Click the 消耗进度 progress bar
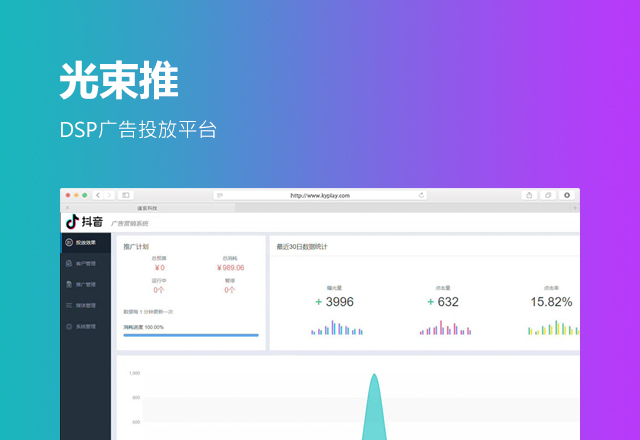 point(190,335)
